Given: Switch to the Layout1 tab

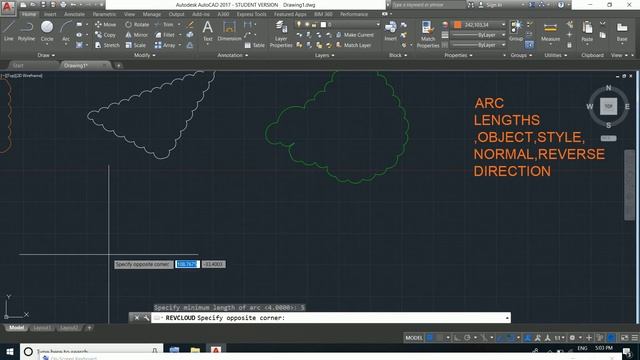Looking at the screenshot, I should [x=42, y=328].
